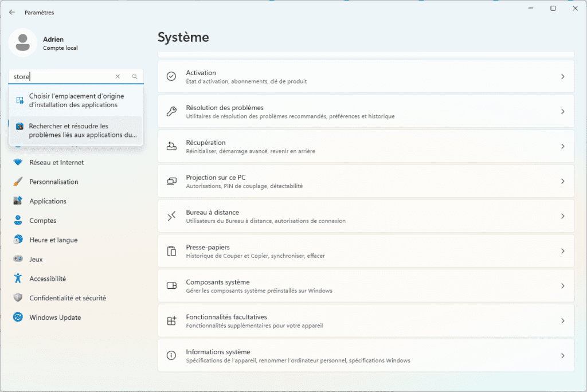Viewport: 587px width, 392px height.
Task: Click the Projection sur ce PC icon
Action: (x=171, y=181)
